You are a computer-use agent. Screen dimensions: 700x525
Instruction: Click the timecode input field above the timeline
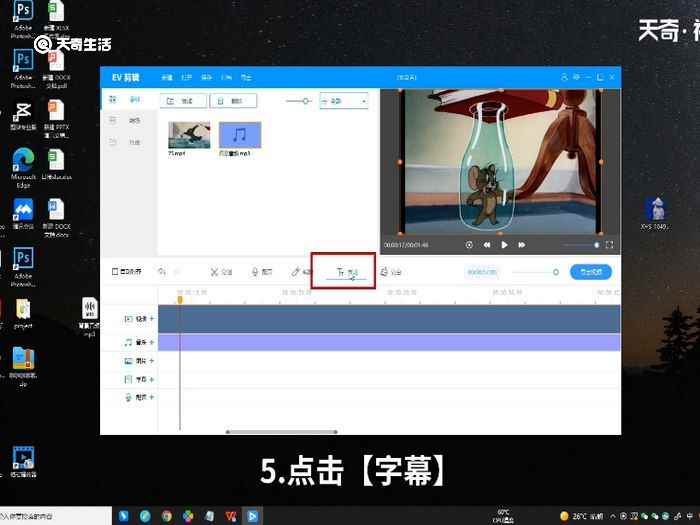coord(482,272)
